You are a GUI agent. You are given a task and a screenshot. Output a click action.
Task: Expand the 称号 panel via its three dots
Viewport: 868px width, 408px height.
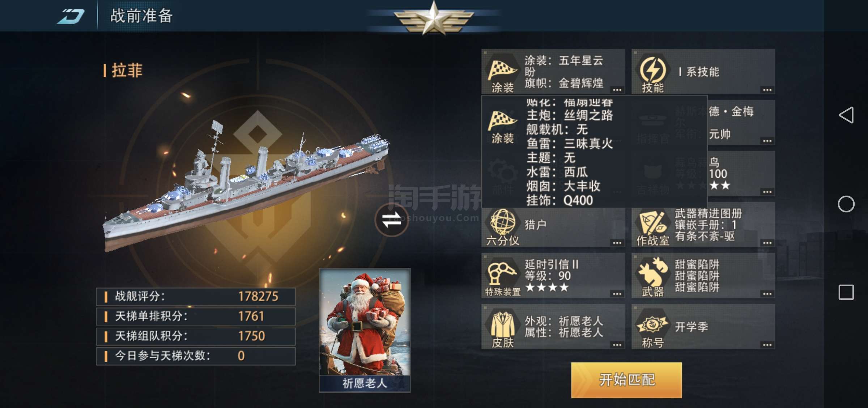click(x=767, y=345)
